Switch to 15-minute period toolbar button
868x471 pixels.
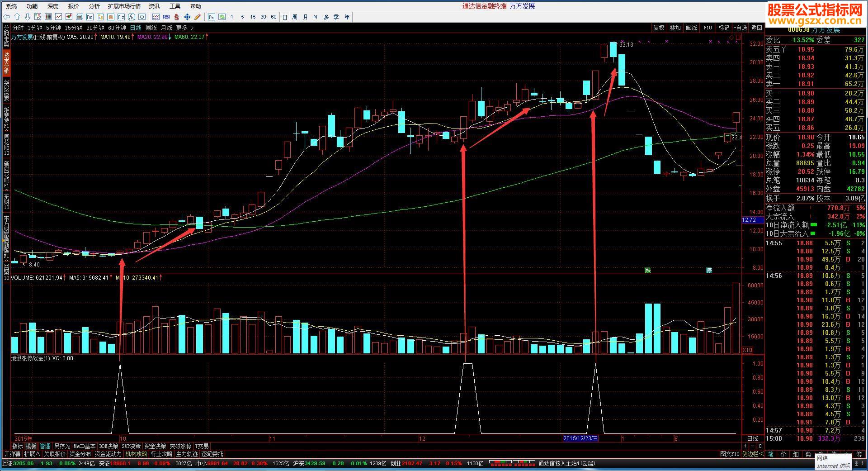click(x=253, y=17)
